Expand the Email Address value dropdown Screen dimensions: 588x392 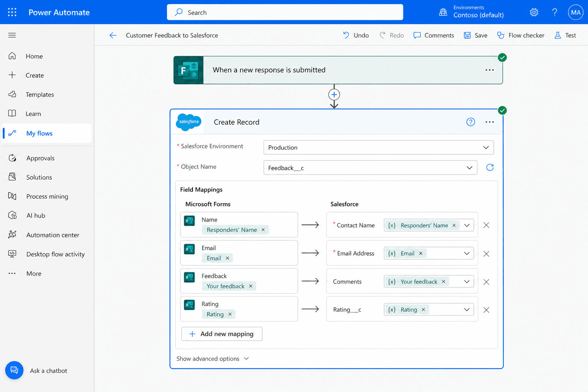(467, 253)
